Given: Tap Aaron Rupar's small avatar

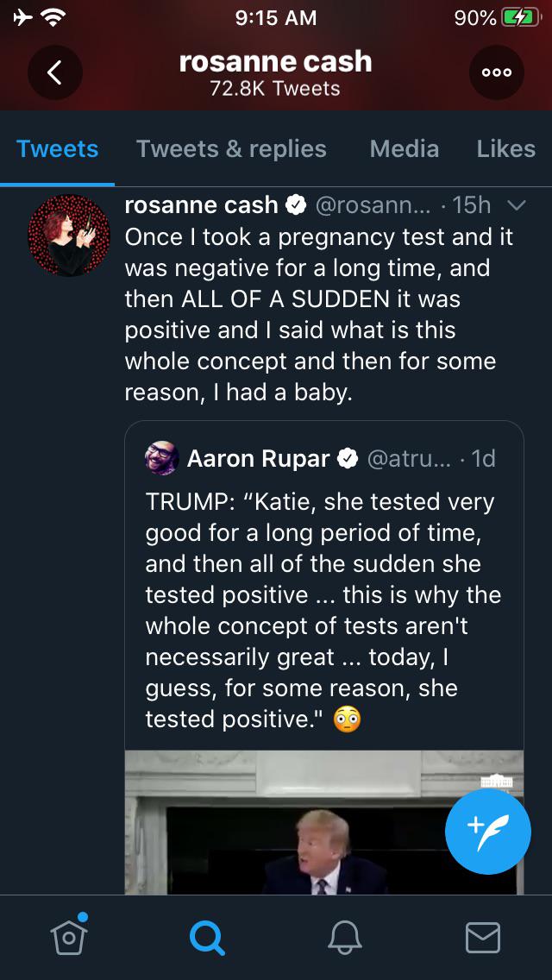Looking at the screenshot, I should coord(162,458).
